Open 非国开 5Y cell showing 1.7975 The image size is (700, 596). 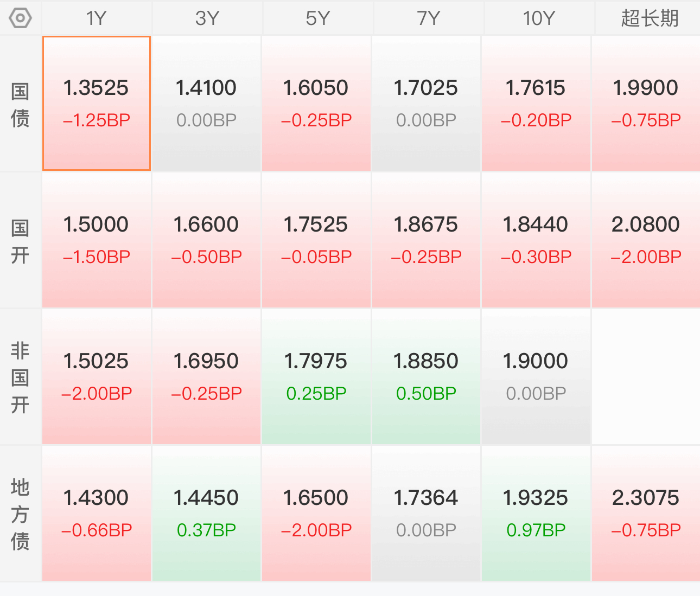(316, 377)
